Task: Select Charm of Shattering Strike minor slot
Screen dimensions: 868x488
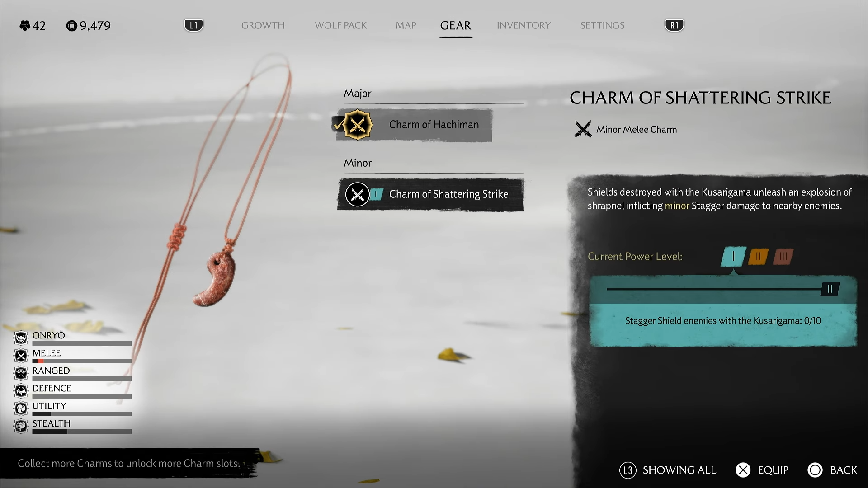Action: [x=430, y=195]
